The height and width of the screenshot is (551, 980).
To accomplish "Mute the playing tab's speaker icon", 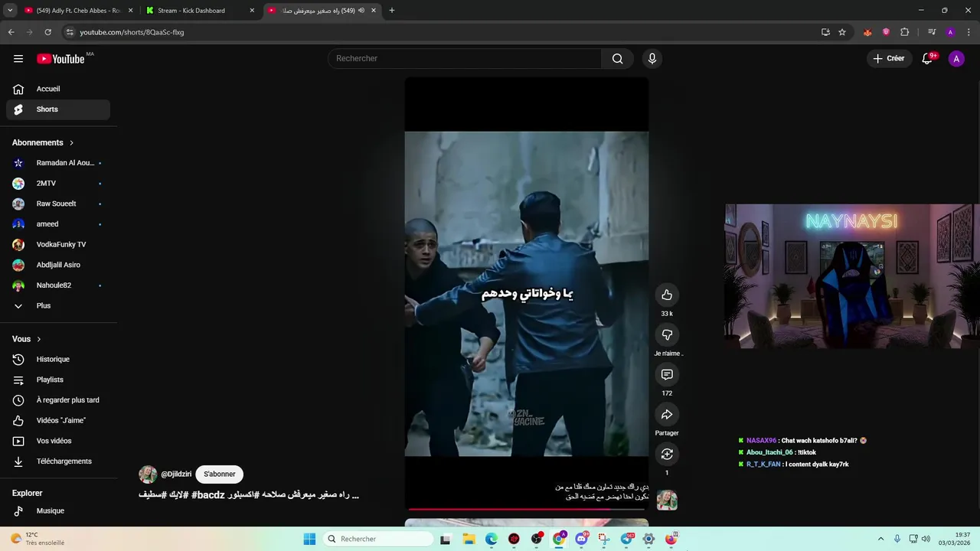I will [361, 11].
